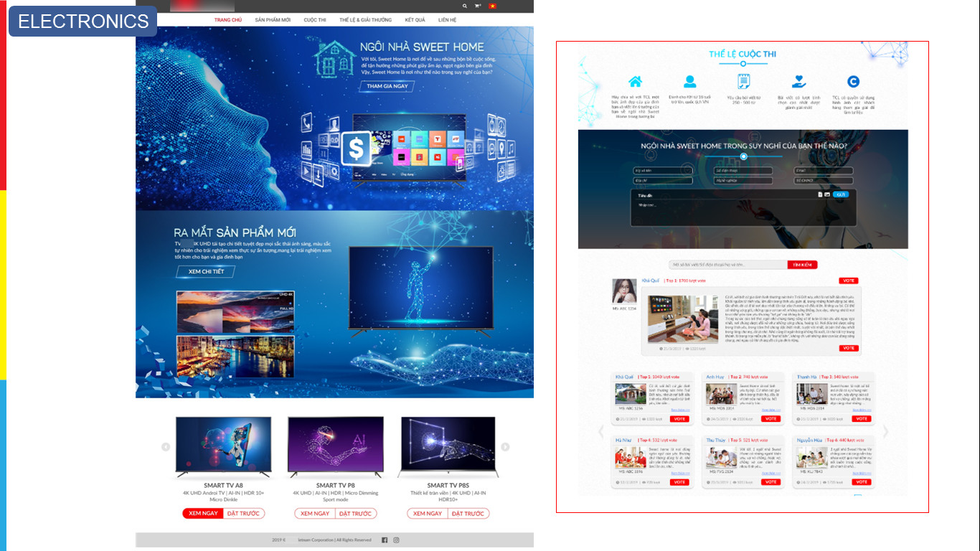Open Facebook icon in footer

tap(385, 540)
